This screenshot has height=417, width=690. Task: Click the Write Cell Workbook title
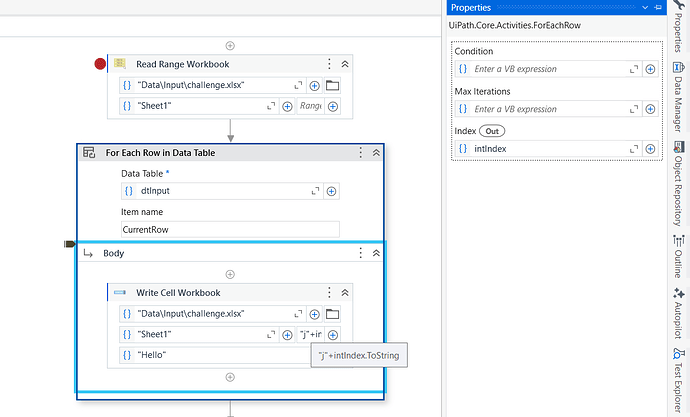178,293
